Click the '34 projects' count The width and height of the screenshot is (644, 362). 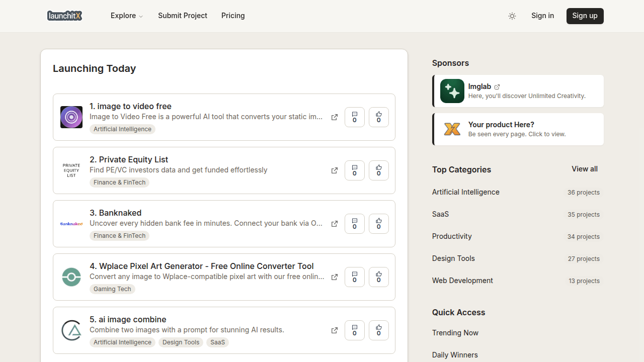click(584, 237)
